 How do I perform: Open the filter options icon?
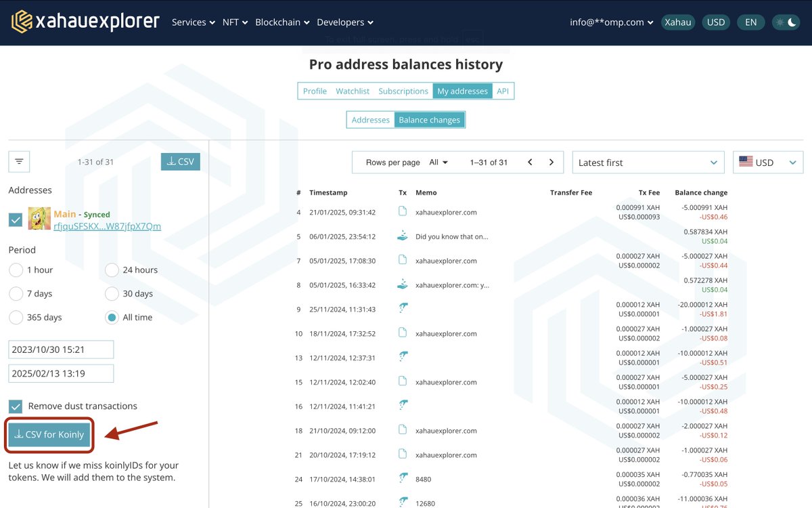point(19,161)
